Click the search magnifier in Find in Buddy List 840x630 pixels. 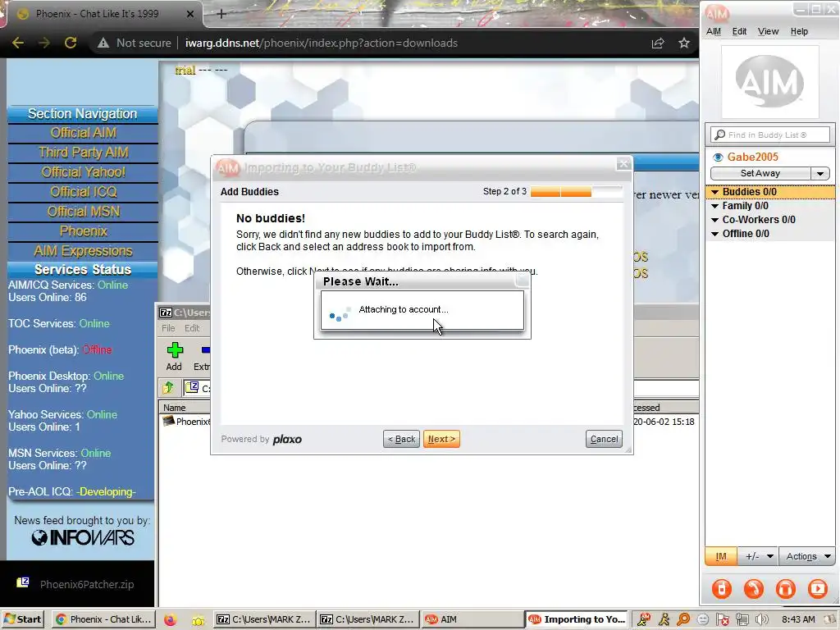[x=720, y=135]
